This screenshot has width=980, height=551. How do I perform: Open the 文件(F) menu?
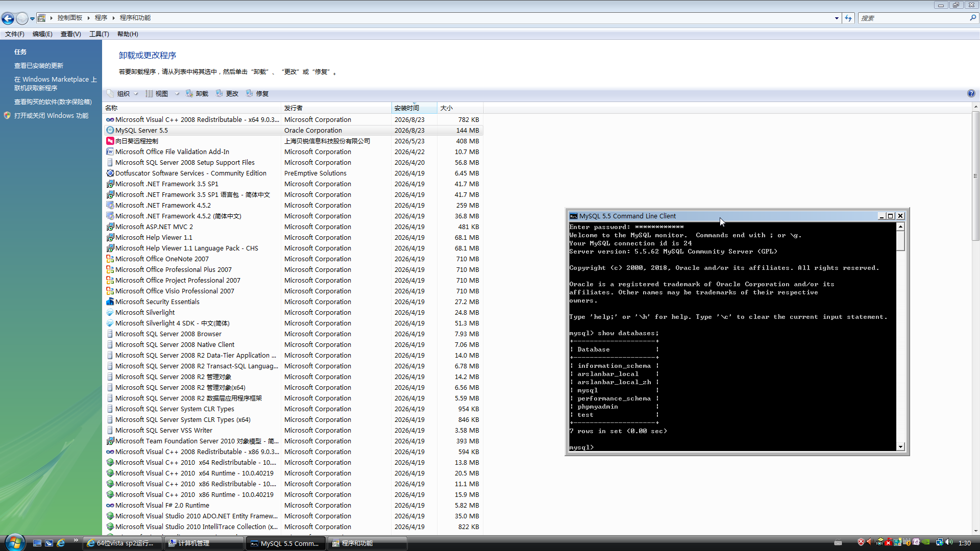[15, 34]
